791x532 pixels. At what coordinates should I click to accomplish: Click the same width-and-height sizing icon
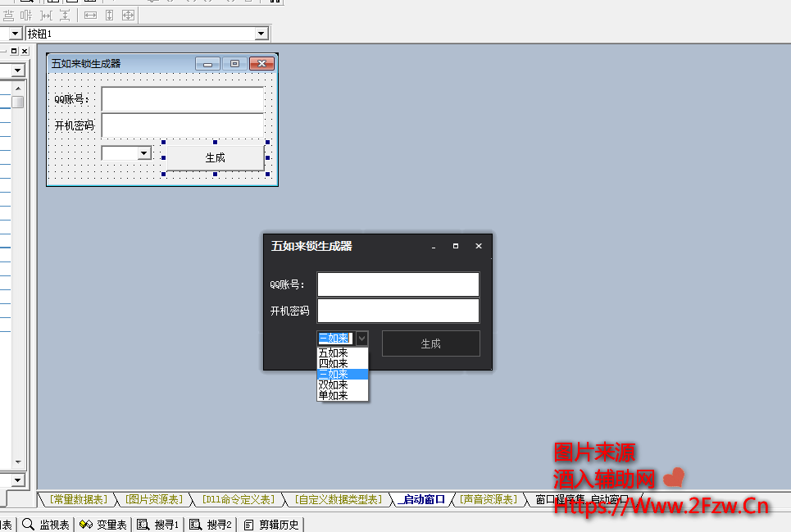coord(128,15)
